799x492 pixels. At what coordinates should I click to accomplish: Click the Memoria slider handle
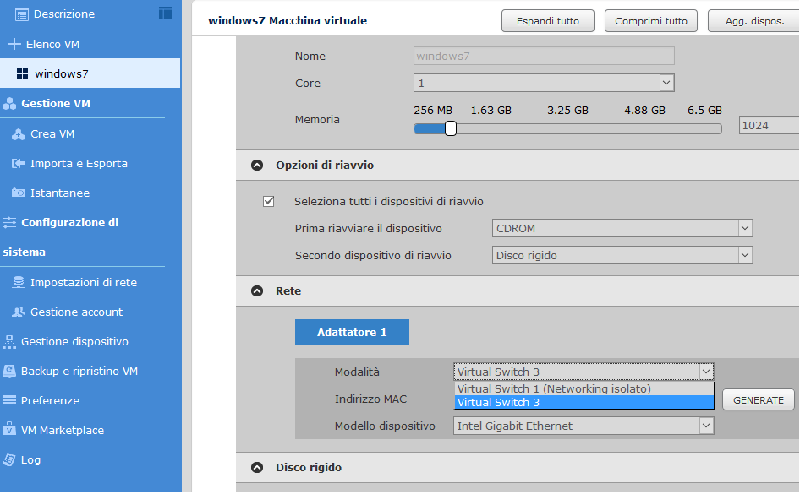pos(450,128)
